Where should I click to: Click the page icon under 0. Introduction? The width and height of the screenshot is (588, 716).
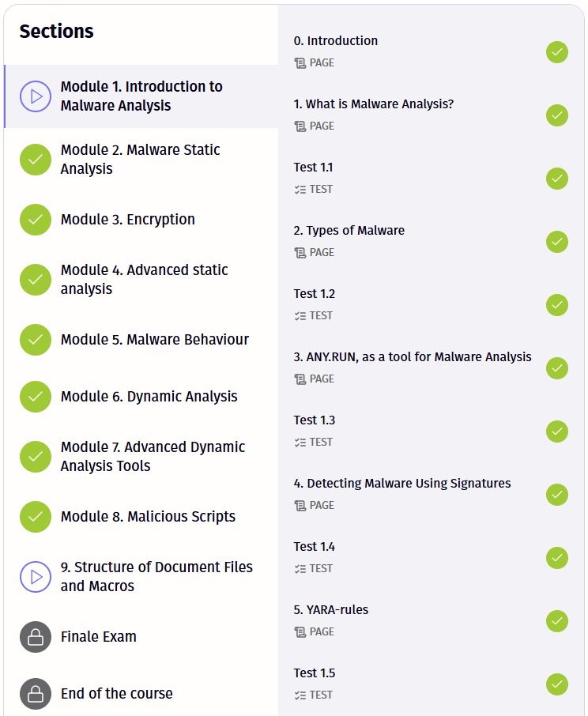(300, 63)
